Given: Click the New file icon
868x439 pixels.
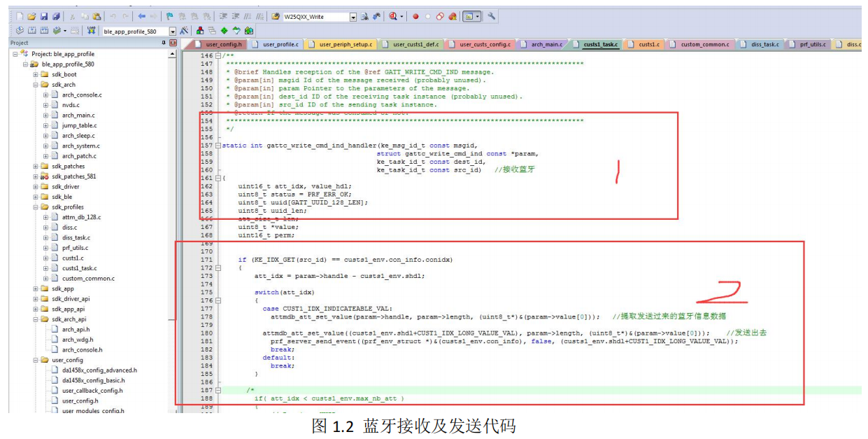Looking at the screenshot, I should click(19, 16).
